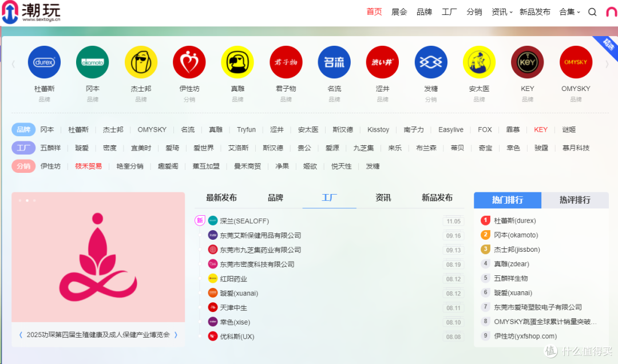Select the blue 品牌 category pill
The width and height of the screenshot is (618, 364).
tap(23, 129)
